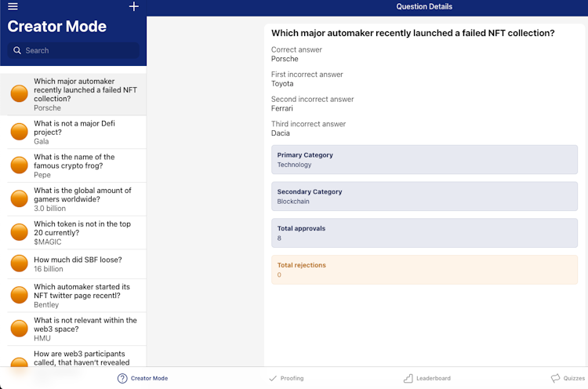The width and height of the screenshot is (588, 389).
Task: Open the Quizzes tab
Action: click(x=568, y=378)
